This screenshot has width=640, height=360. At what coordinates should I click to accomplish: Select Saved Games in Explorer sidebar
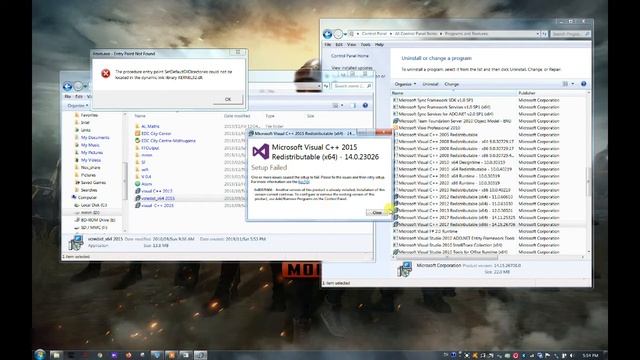tap(93, 182)
